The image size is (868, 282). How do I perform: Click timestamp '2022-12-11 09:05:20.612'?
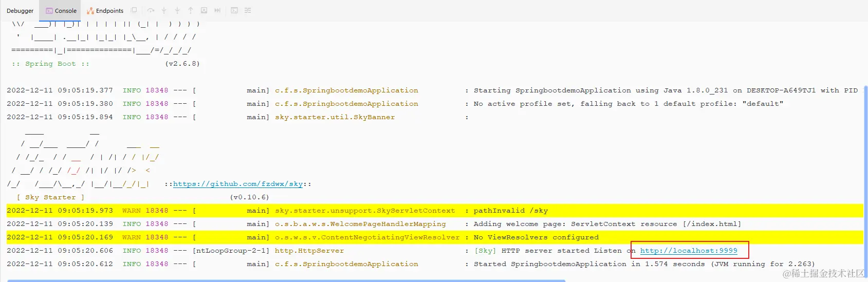[60, 264]
